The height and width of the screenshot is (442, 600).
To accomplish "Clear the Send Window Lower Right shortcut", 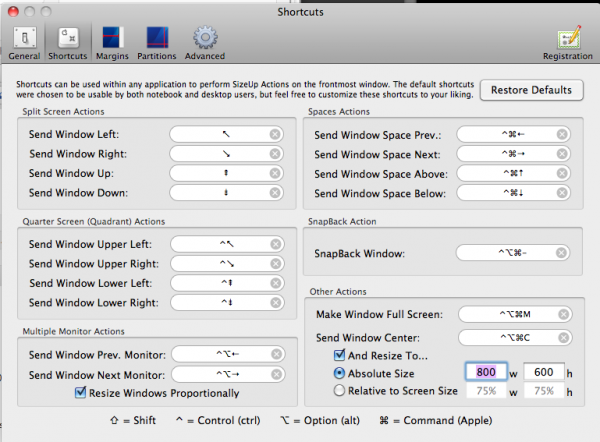I will click(276, 303).
